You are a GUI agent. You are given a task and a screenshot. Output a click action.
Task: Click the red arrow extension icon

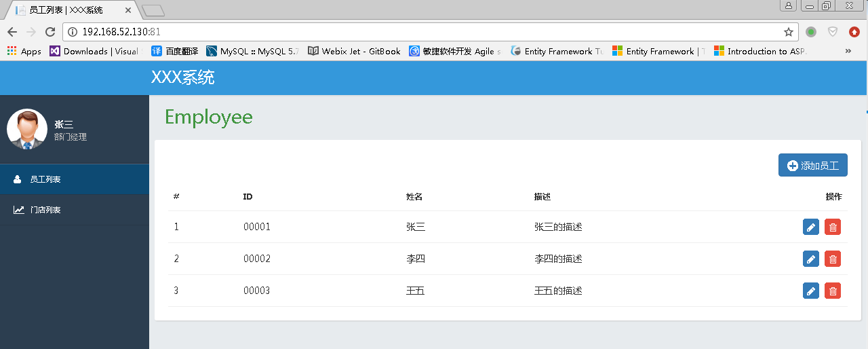point(854,32)
